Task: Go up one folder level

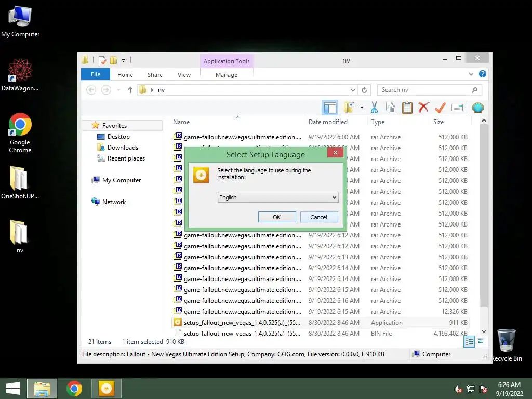Action: (130, 90)
